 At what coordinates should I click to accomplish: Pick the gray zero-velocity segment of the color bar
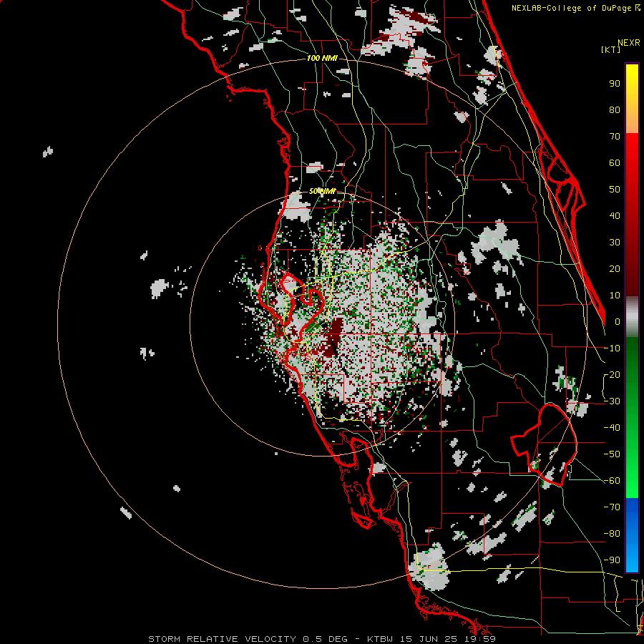pos(632,316)
